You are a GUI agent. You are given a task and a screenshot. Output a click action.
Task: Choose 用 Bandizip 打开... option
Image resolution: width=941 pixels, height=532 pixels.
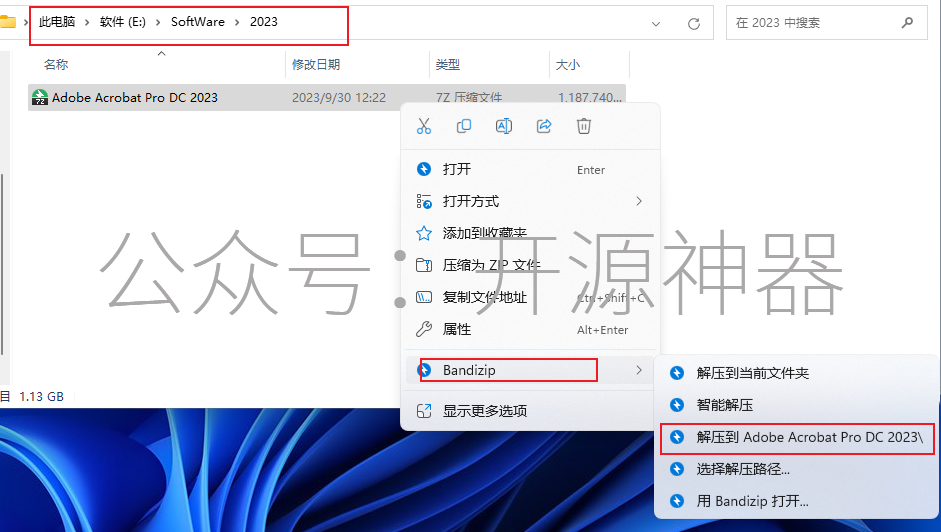coord(797,501)
